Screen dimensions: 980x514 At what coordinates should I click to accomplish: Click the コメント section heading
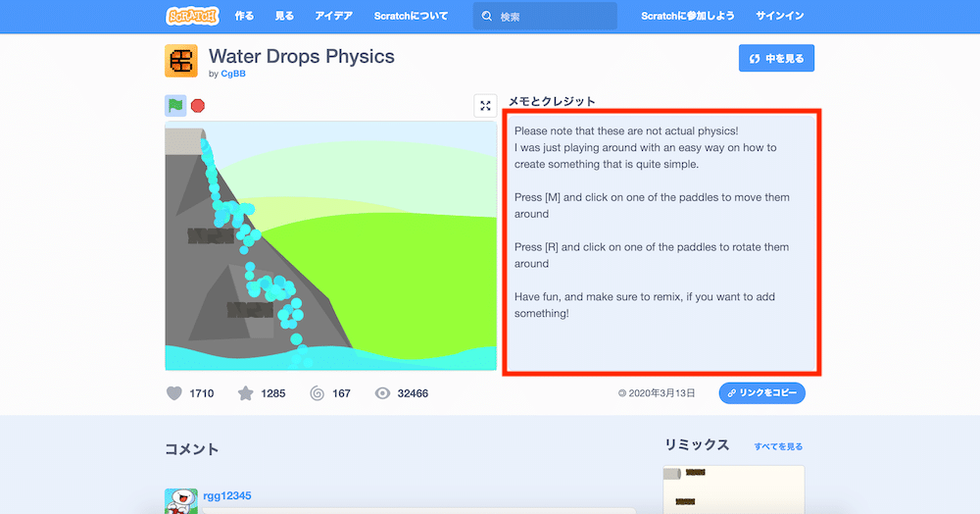click(192, 449)
